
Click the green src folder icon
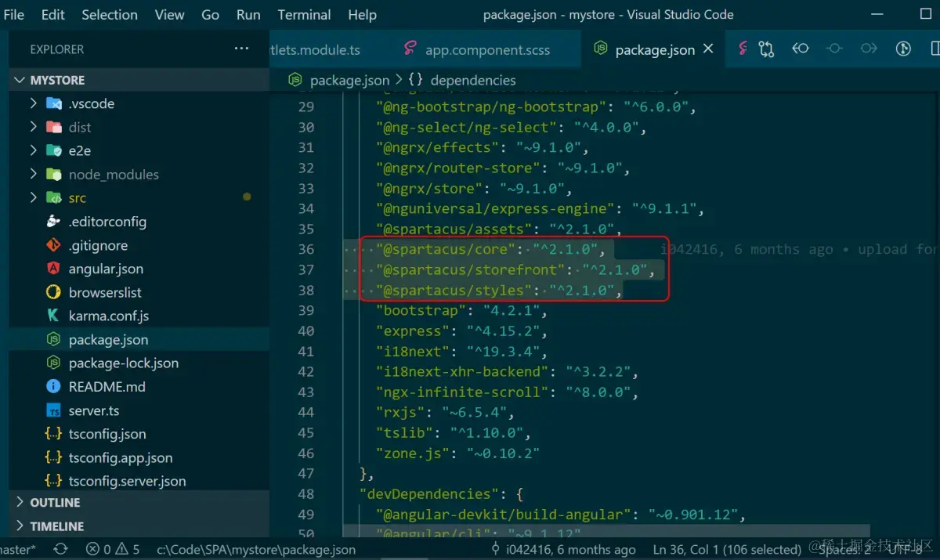point(54,197)
